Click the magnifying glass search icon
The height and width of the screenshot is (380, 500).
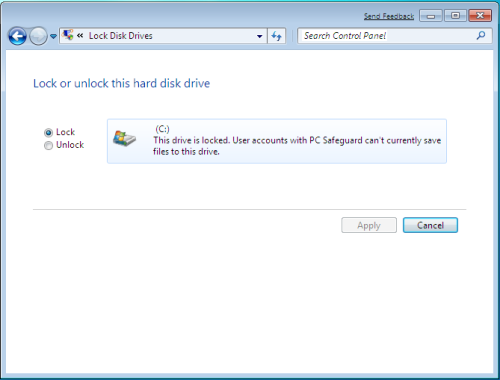coord(481,35)
